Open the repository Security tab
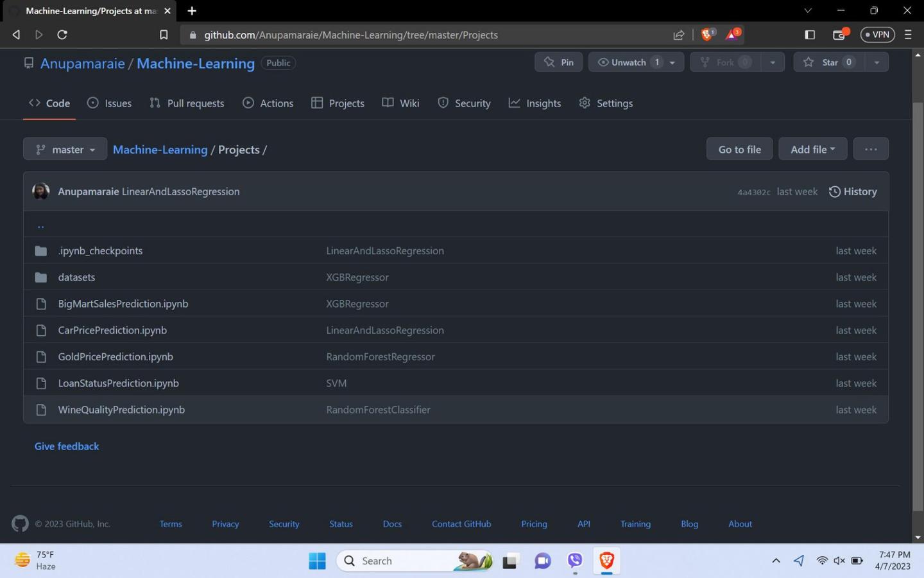 pos(464,103)
